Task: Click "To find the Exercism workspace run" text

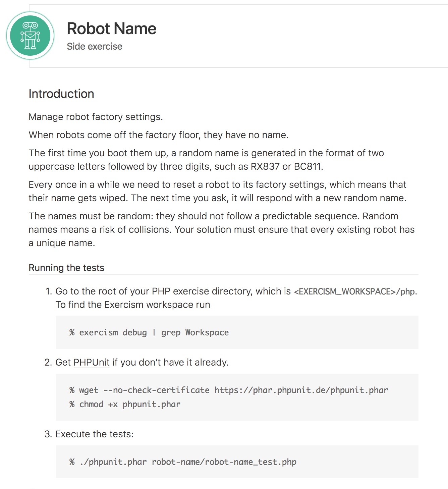Action: pos(133,305)
